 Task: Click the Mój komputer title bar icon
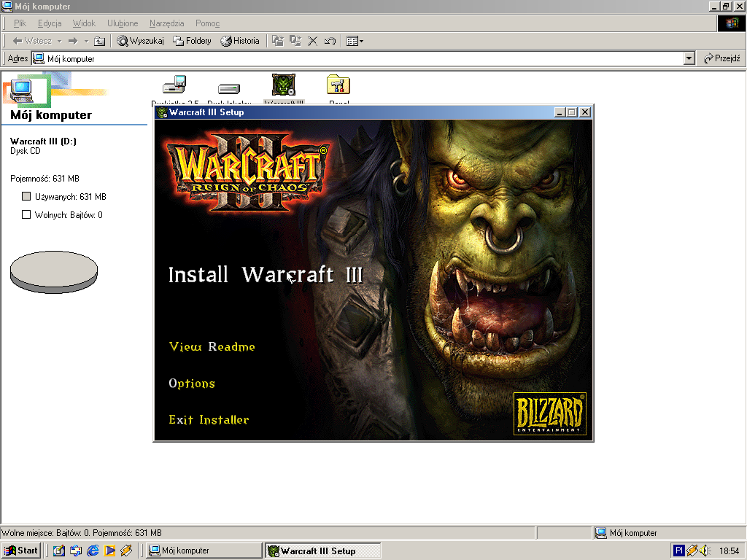point(7,6)
